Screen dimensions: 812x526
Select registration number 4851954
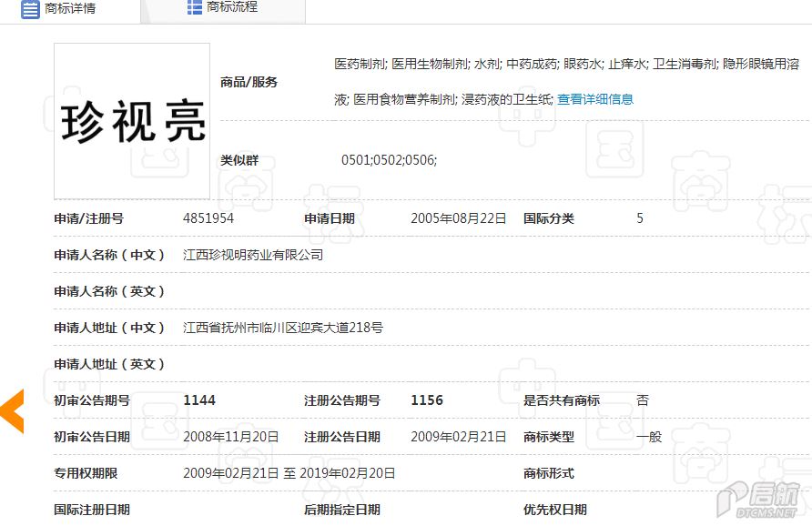pos(208,218)
